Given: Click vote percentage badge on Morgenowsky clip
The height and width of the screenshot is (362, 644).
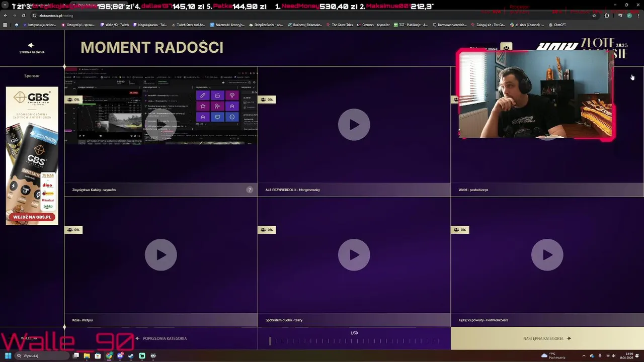Looking at the screenshot, I should (267, 100).
